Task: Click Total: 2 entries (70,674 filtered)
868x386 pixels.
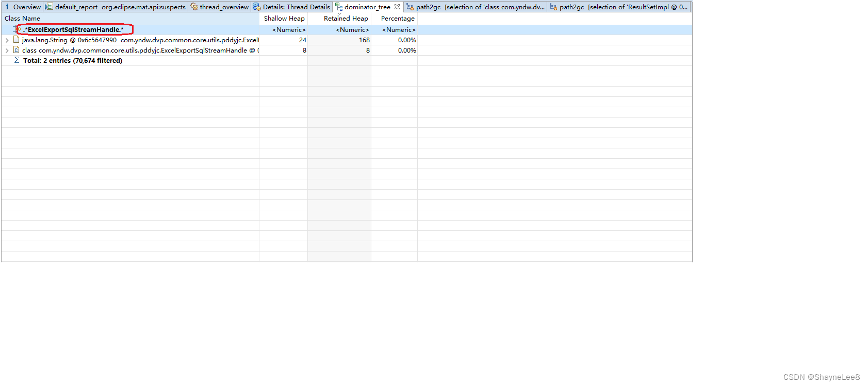Action: 73,60
